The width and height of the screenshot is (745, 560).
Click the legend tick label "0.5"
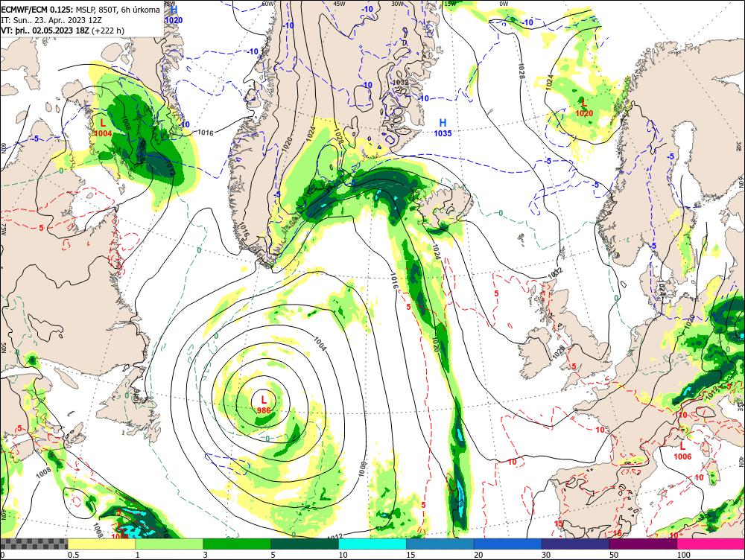tap(73, 555)
